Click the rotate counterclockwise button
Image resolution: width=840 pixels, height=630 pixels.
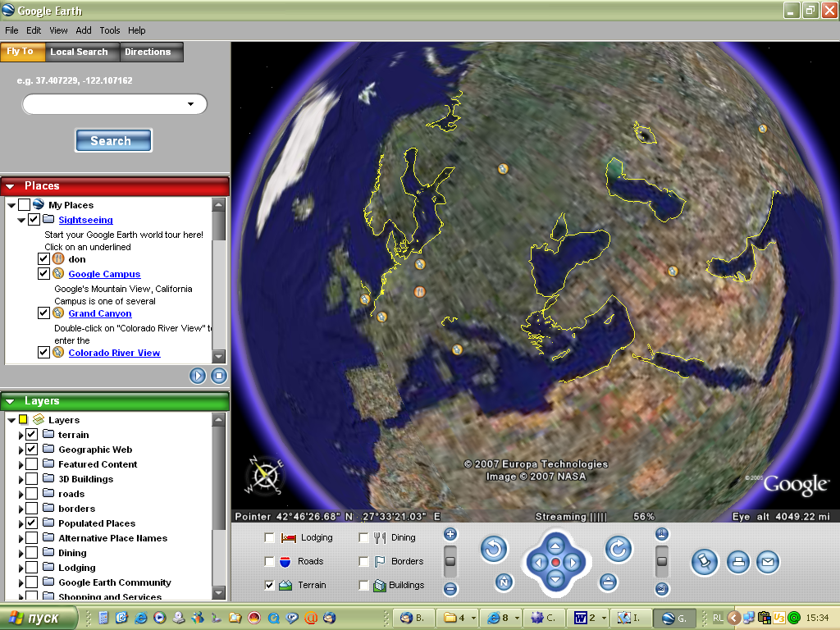click(x=493, y=549)
